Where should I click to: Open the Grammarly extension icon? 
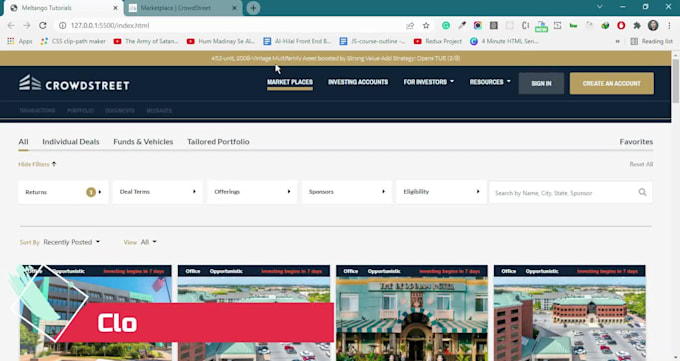[446, 26]
